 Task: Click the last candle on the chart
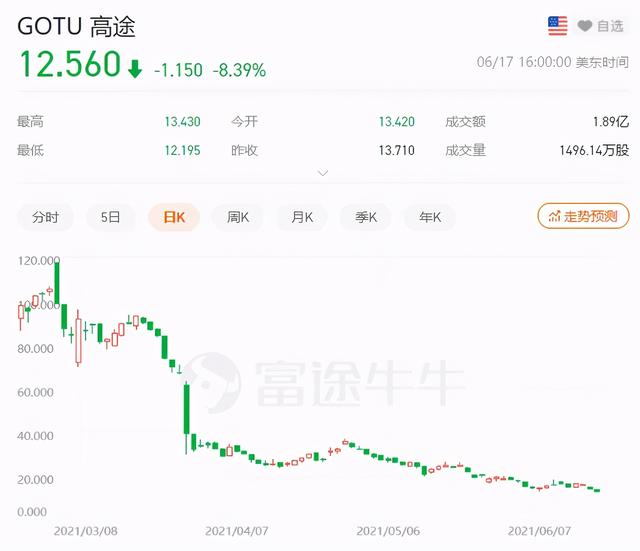[597, 490]
